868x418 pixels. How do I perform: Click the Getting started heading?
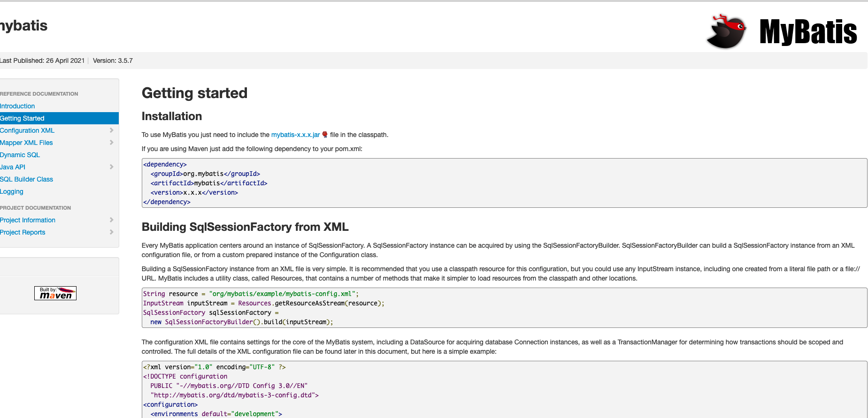194,93
